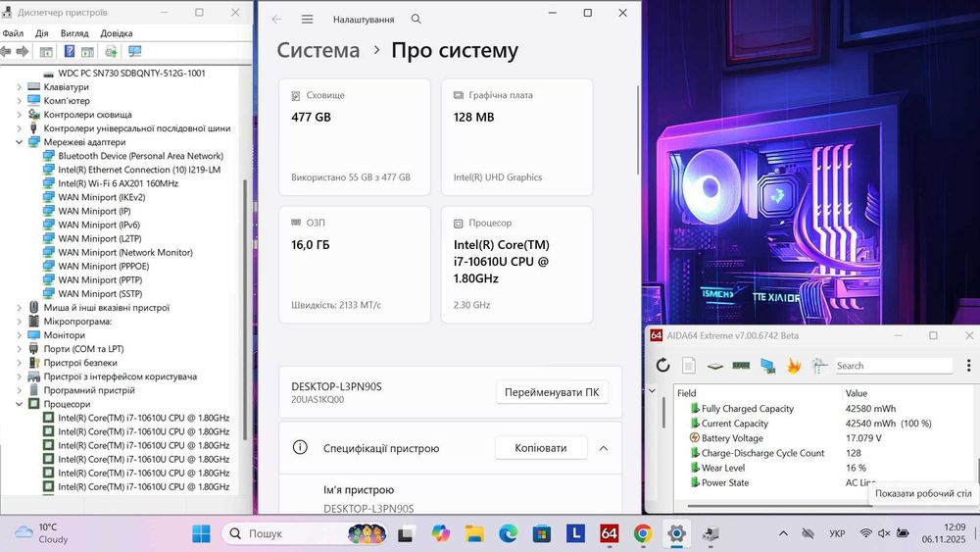The height and width of the screenshot is (552, 980).
Task: Click the Refresh icon in AIDA64 toolbar
Action: coord(662,365)
